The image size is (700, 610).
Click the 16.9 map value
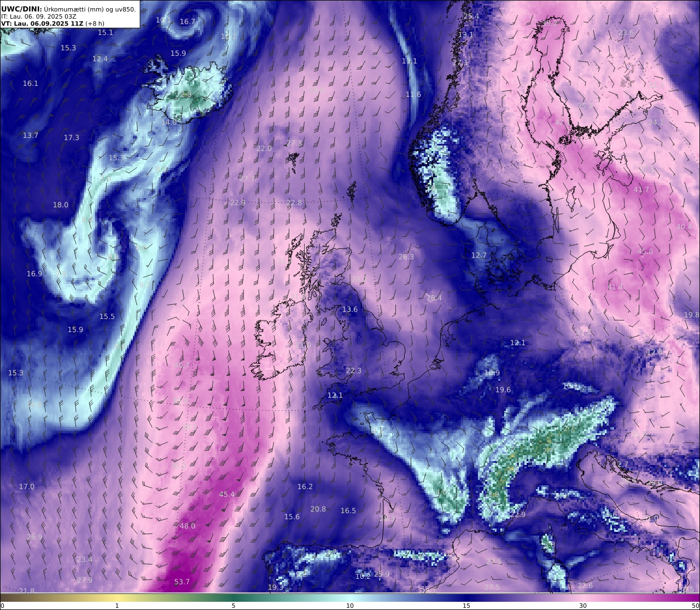click(34, 274)
